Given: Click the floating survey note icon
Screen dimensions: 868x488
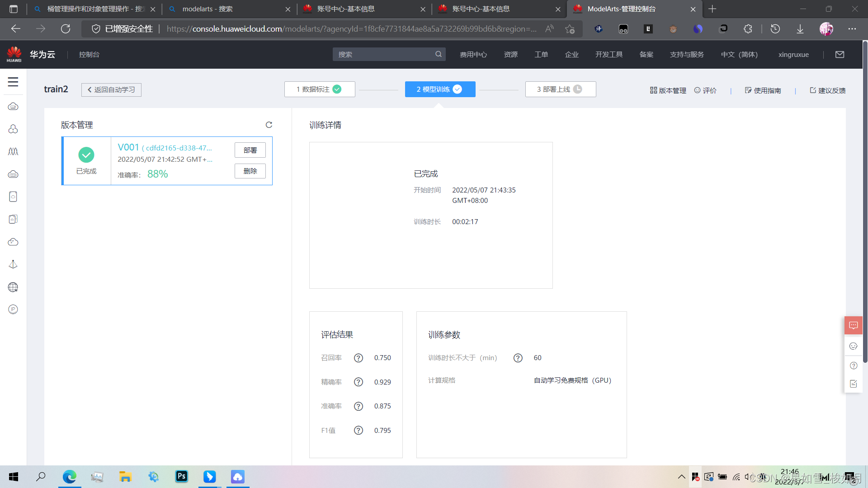Looking at the screenshot, I should point(854,384).
